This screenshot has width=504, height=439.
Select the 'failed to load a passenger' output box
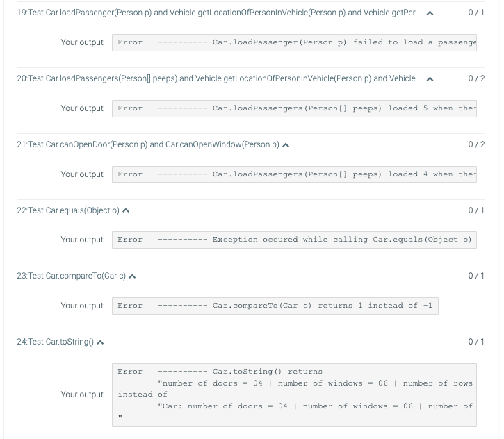click(294, 42)
